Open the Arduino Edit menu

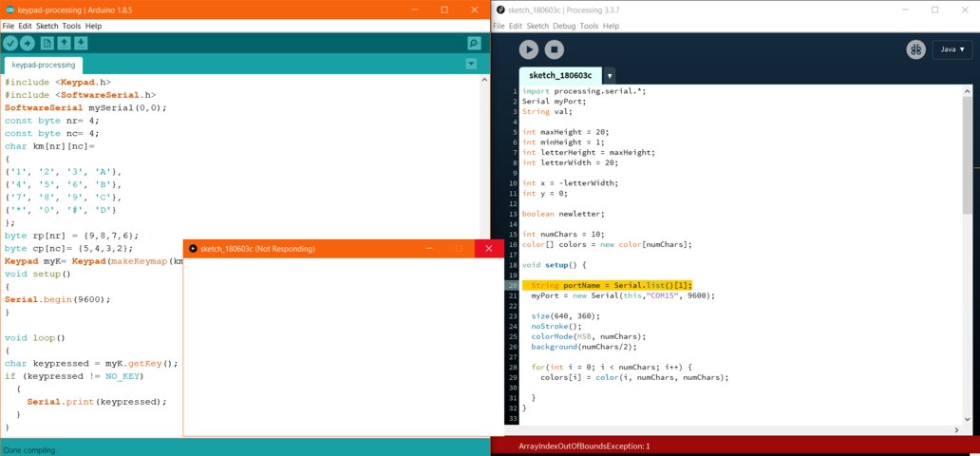[25, 27]
